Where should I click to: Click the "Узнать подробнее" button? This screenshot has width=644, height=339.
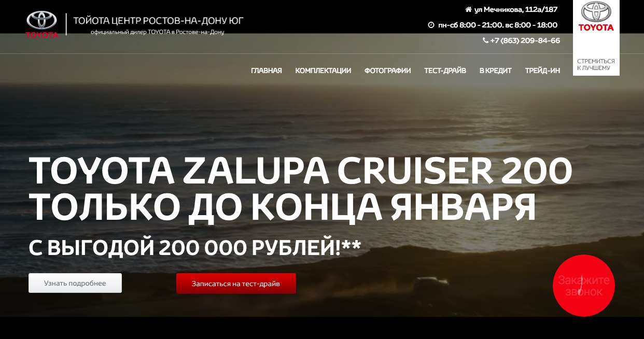pos(75,283)
